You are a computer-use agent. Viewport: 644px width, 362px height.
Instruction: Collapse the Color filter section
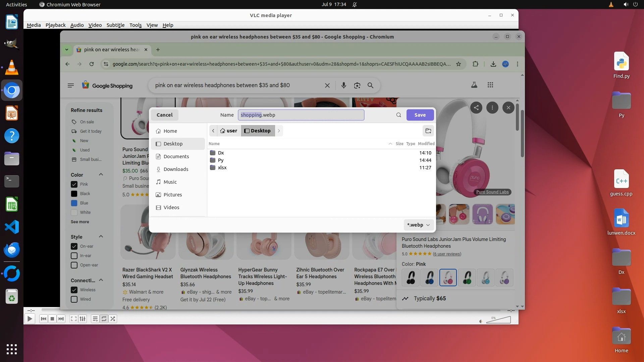(101, 175)
